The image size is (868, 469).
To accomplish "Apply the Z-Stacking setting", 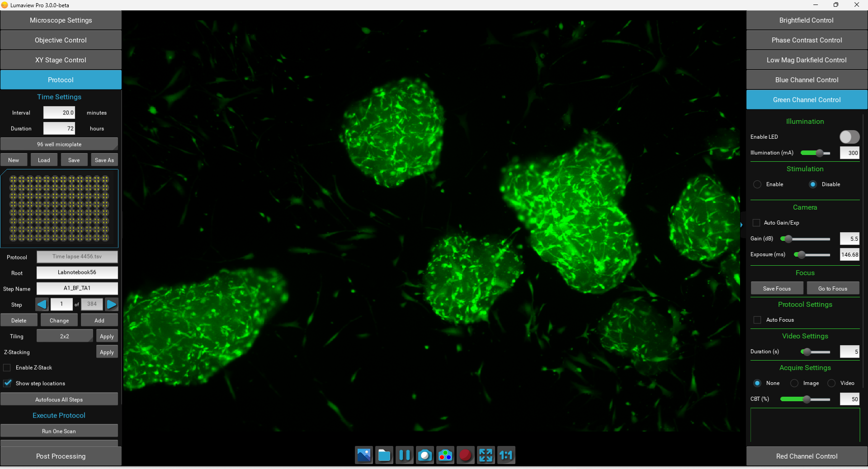I will point(107,352).
